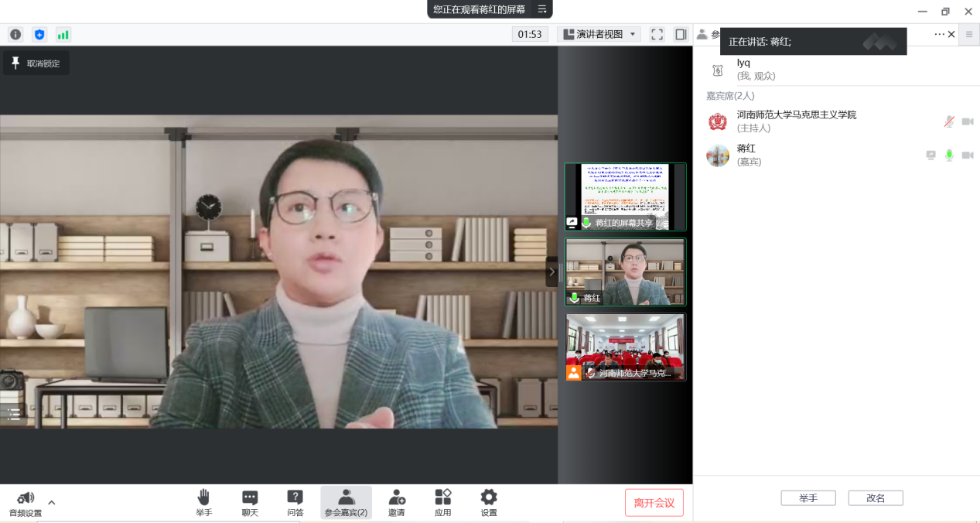Expand the 演讲者视图 view dropdown
This screenshot has width=980, height=523.
point(599,35)
